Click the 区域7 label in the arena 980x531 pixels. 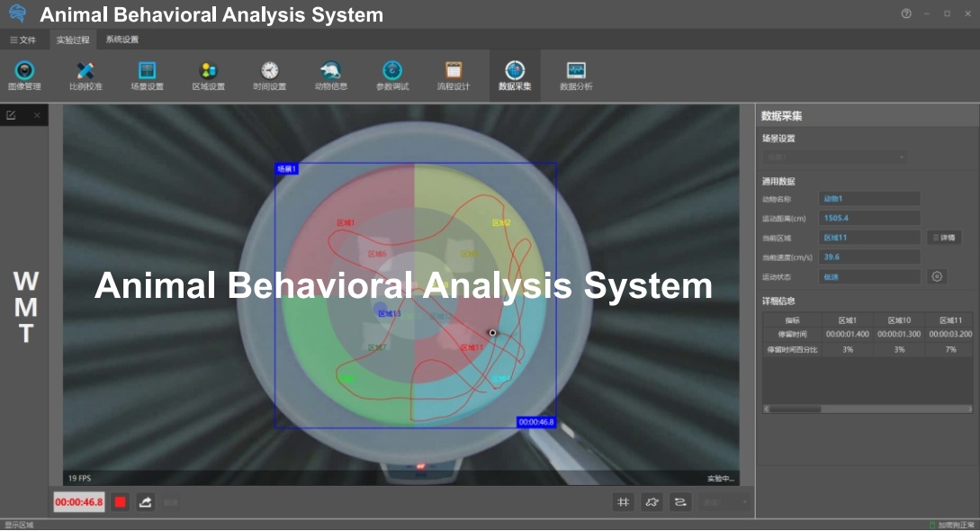coord(377,347)
